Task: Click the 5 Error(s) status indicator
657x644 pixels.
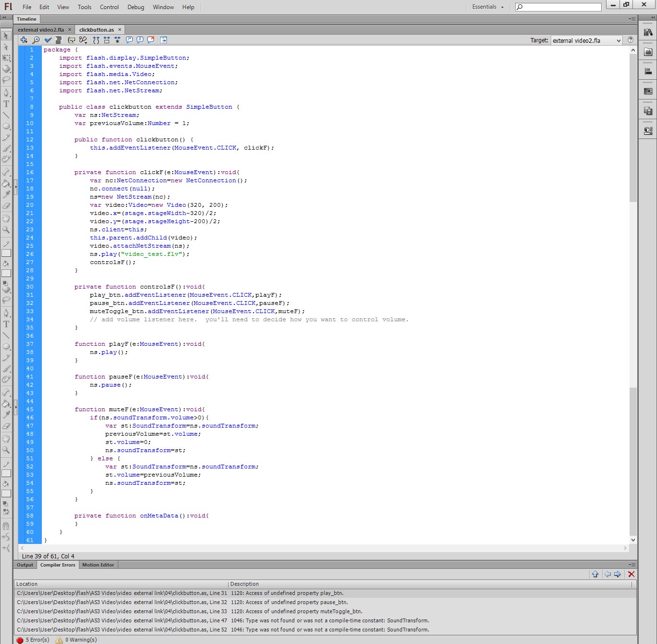Action: click(33, 640)
